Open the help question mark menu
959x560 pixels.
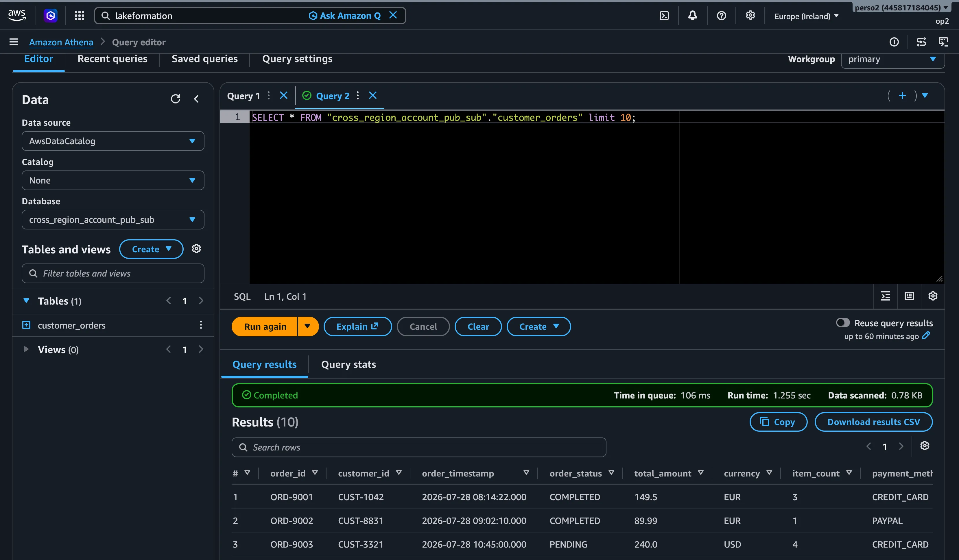(x=721, y=16)
